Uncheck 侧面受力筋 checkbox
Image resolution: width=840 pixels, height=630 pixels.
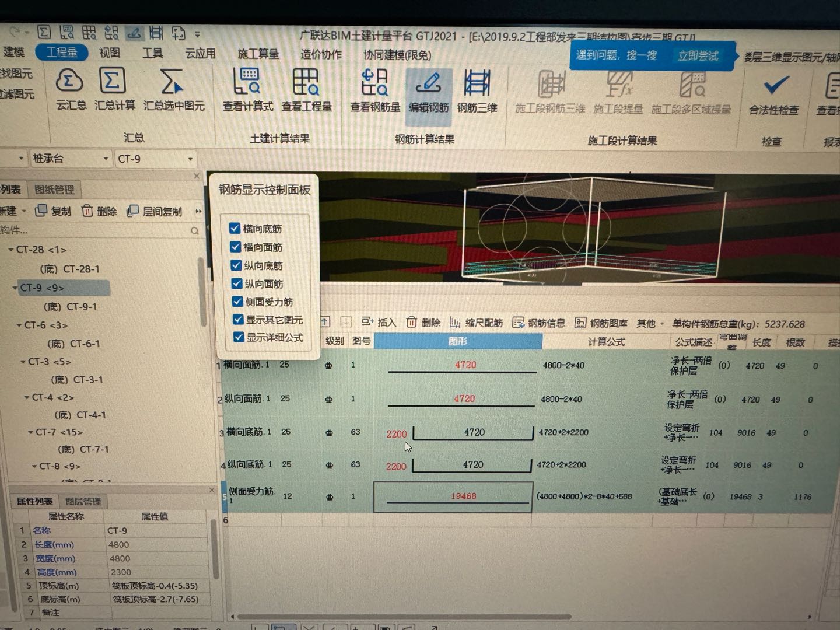237,301
